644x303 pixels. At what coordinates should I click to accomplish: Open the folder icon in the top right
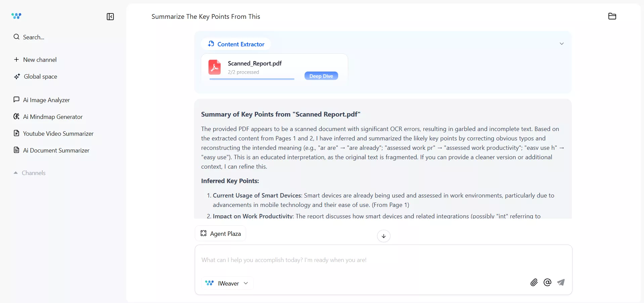[x=612, y=16]
